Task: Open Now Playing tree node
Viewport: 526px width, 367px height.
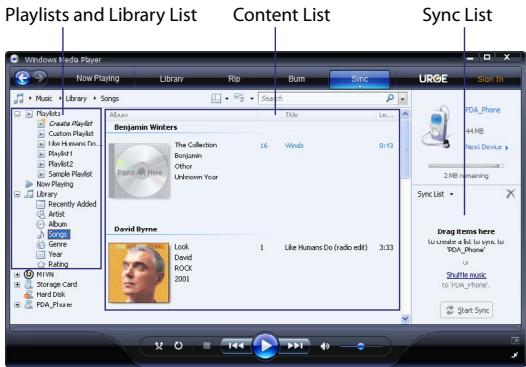Action: pos(55,184)
